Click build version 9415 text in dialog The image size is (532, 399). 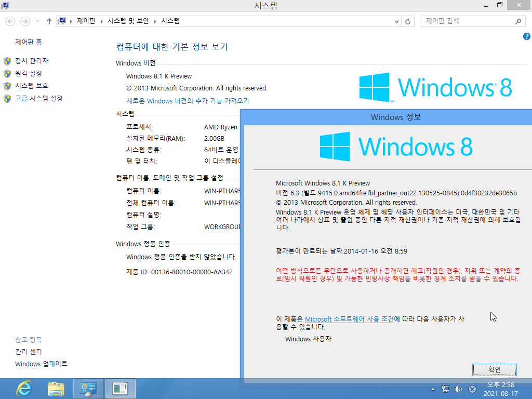click(396, 193)
